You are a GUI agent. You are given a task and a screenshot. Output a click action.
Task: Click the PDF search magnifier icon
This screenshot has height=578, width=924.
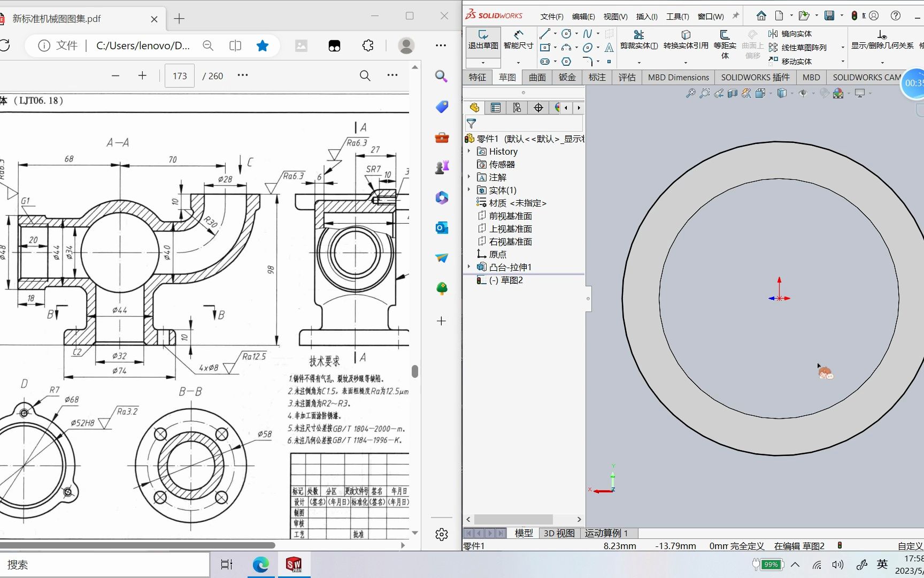pyautogui.click(x=365, y=75)
